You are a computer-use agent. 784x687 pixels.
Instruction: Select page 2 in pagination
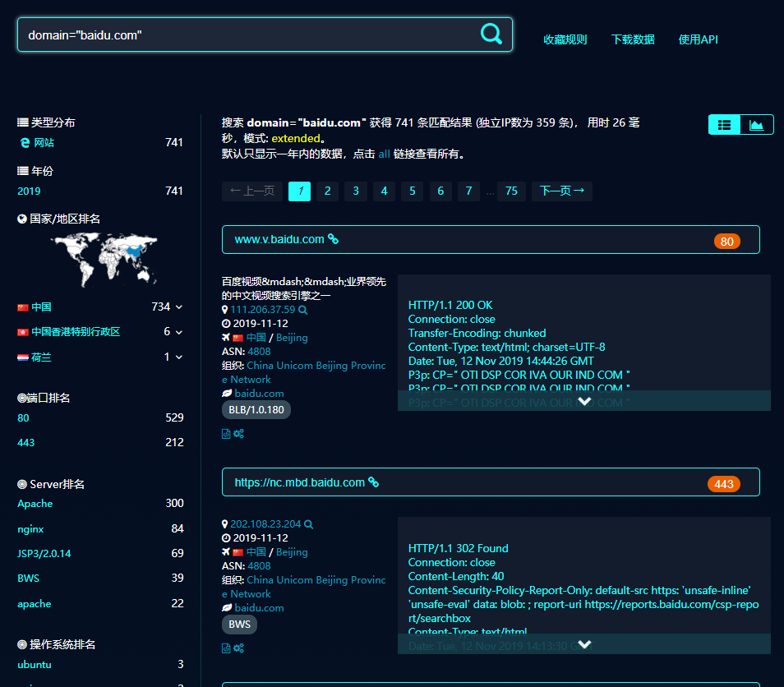point(328,191)
